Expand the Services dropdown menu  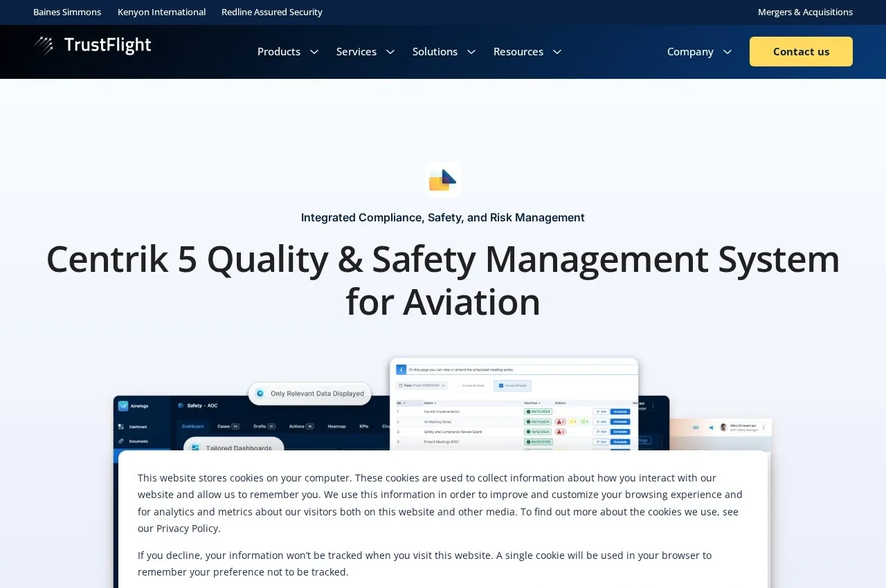click(365, 52)
